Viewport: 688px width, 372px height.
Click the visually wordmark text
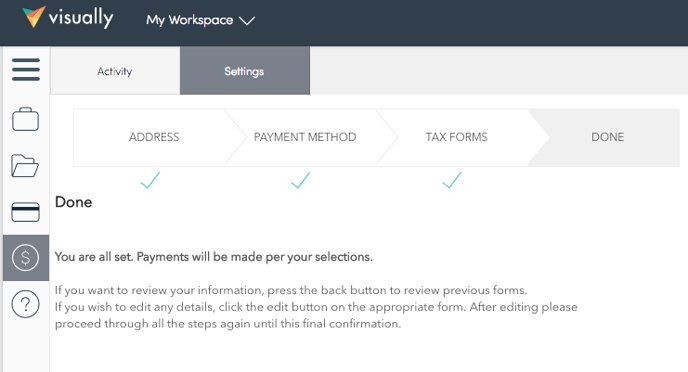point(81,18)
